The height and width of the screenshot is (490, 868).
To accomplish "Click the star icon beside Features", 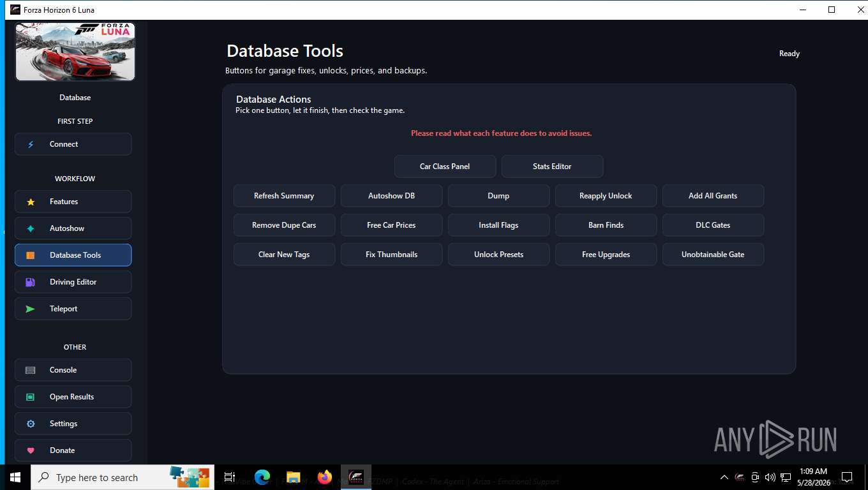I will (31, 202).
